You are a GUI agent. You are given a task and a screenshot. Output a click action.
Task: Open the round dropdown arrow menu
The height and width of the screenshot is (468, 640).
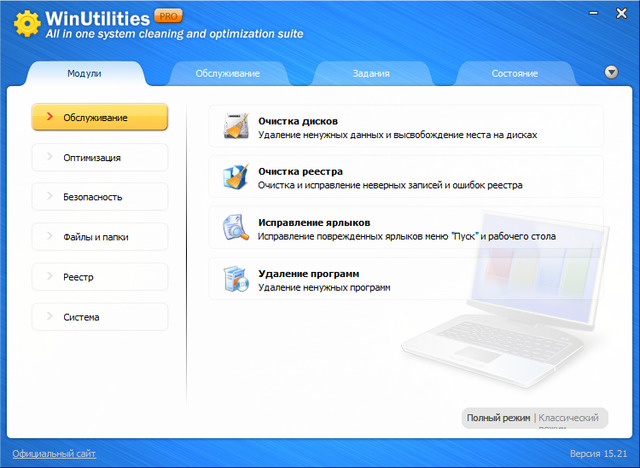click(x=611, y=72)
